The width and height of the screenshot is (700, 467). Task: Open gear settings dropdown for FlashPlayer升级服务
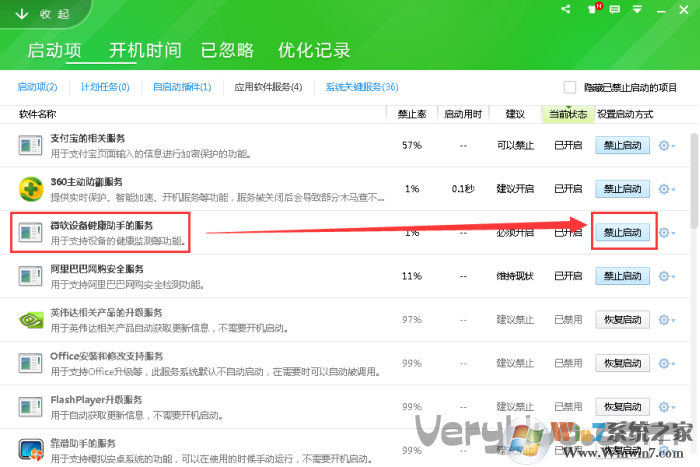[667, 407]
